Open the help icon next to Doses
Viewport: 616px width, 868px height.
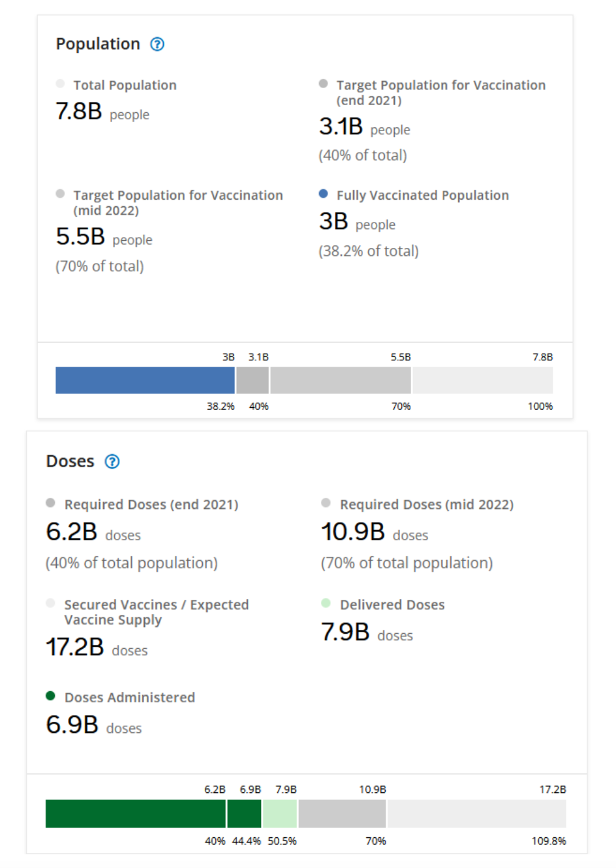pyautogui.click(x=112, y=462)
